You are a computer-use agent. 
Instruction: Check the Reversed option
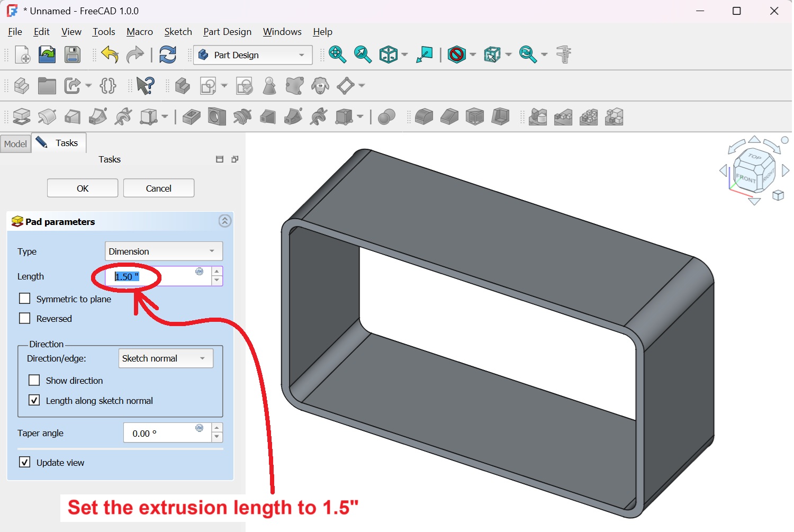pos(25,319)
